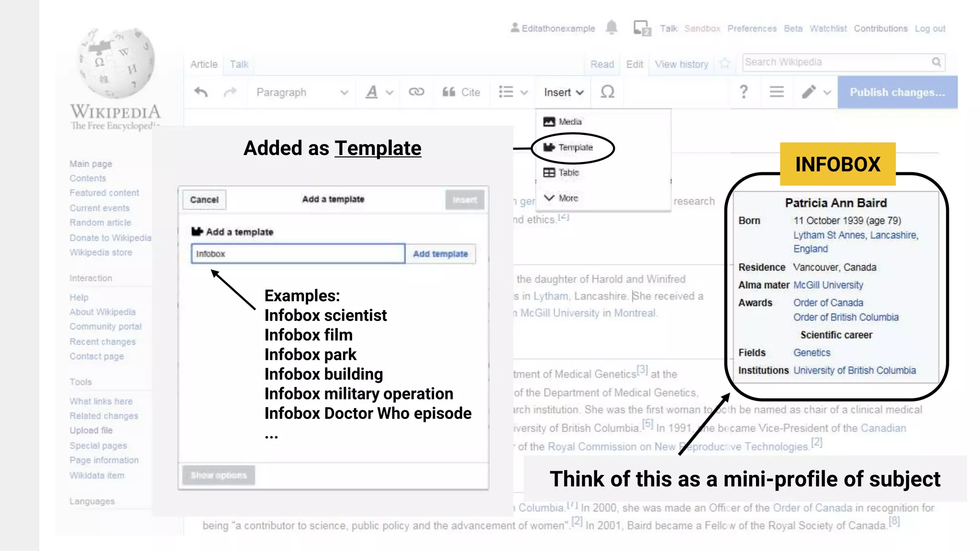Open What links here tool link

pyautogui.click(x=101, y=401)
